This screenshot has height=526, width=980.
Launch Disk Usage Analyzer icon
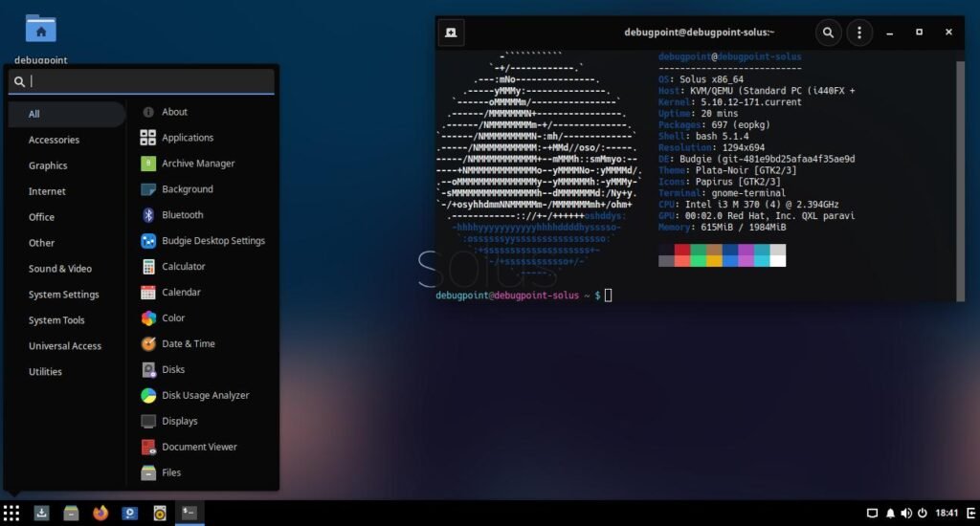pyautogui.click(x=148, y=395)
